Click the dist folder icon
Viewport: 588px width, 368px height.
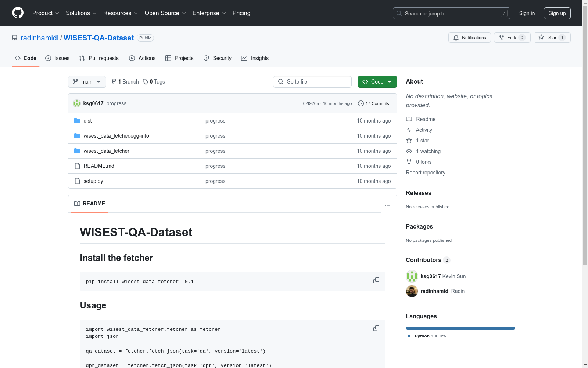[x=77, y=121]
